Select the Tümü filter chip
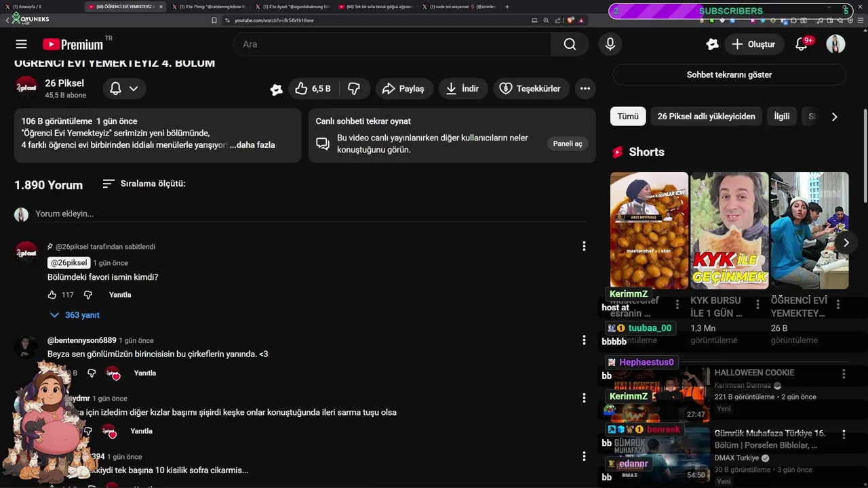 pyautogui.click(x=628, y=117)
